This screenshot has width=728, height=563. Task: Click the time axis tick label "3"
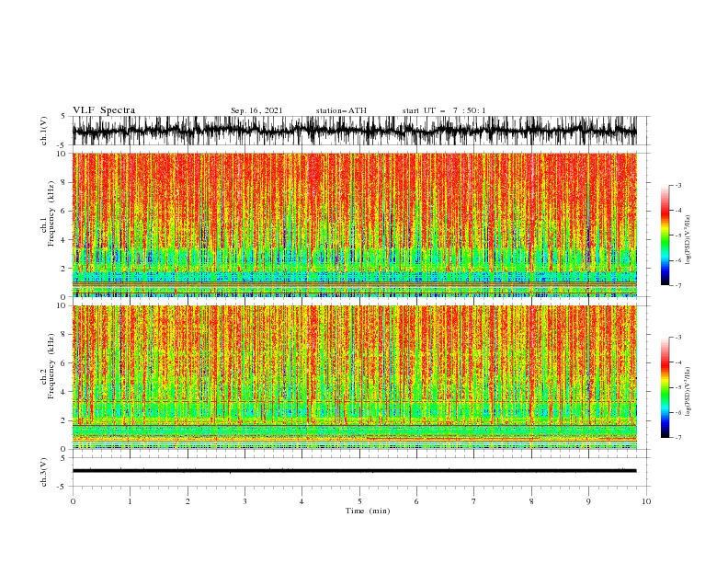[x=245, y=501]
